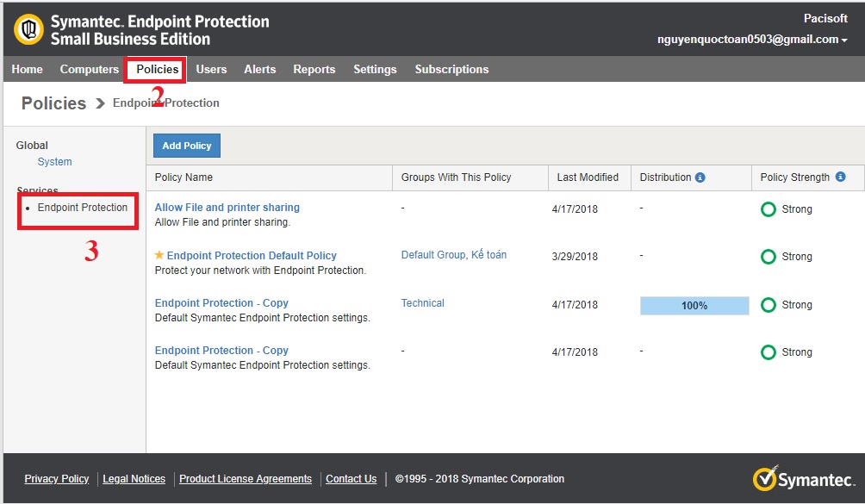Open Endpoint Protection Default Policy
Image resolution: width=865 pixels, height=504 pixels.
[252, 255]
